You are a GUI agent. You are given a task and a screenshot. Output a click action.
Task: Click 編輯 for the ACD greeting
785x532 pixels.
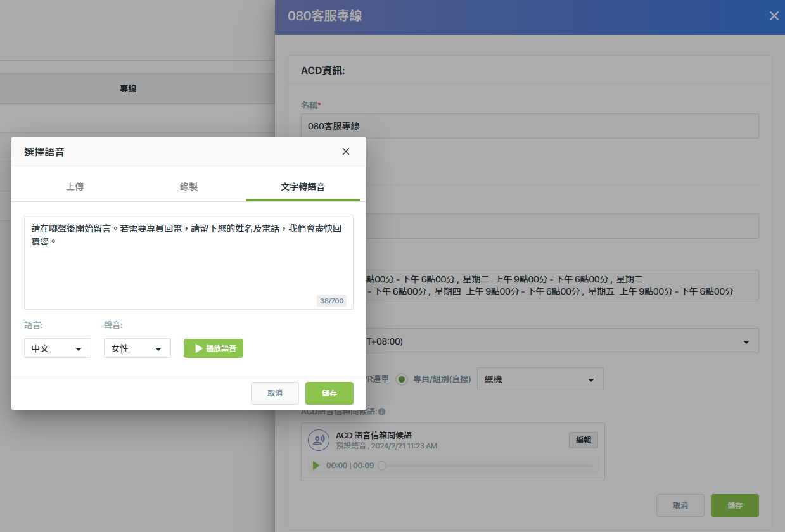[584, 440]
